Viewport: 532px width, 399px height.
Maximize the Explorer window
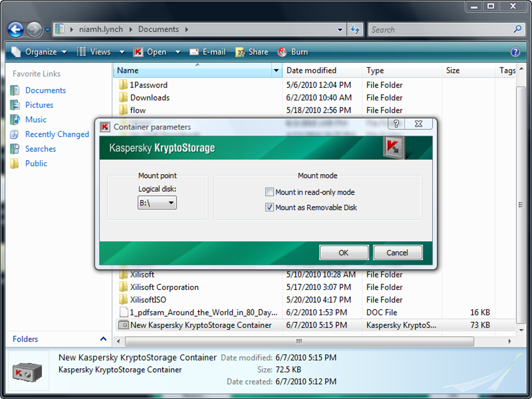(x=491, y=6)
